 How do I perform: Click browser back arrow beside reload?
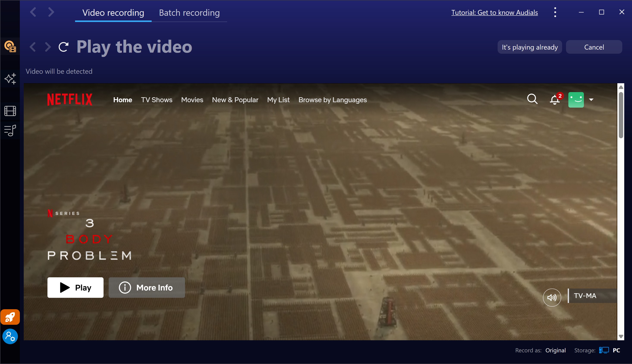click(x=33, y=47)
